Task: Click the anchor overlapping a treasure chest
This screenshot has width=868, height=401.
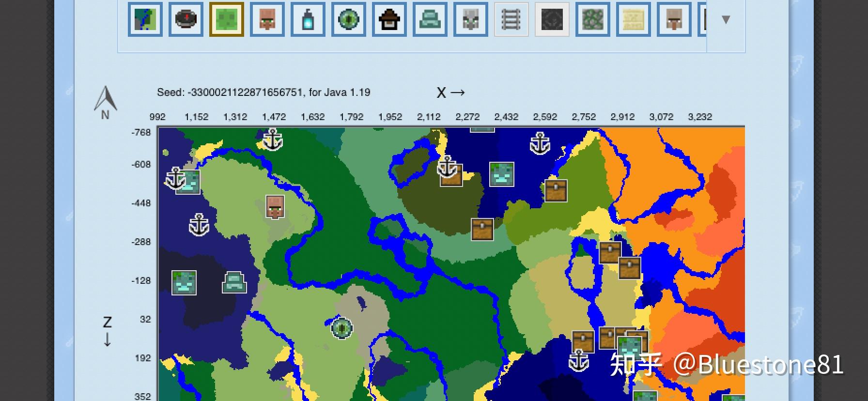Action: tap(447, 167)
